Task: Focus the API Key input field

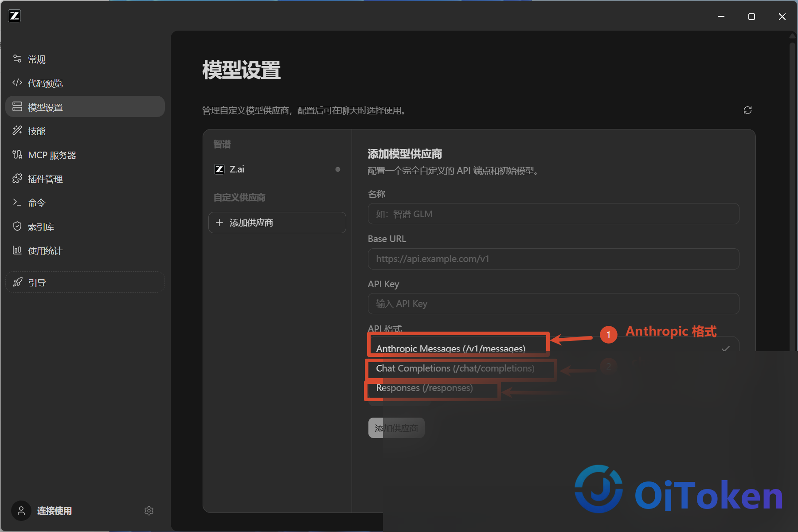Action: tap(553, 304)
